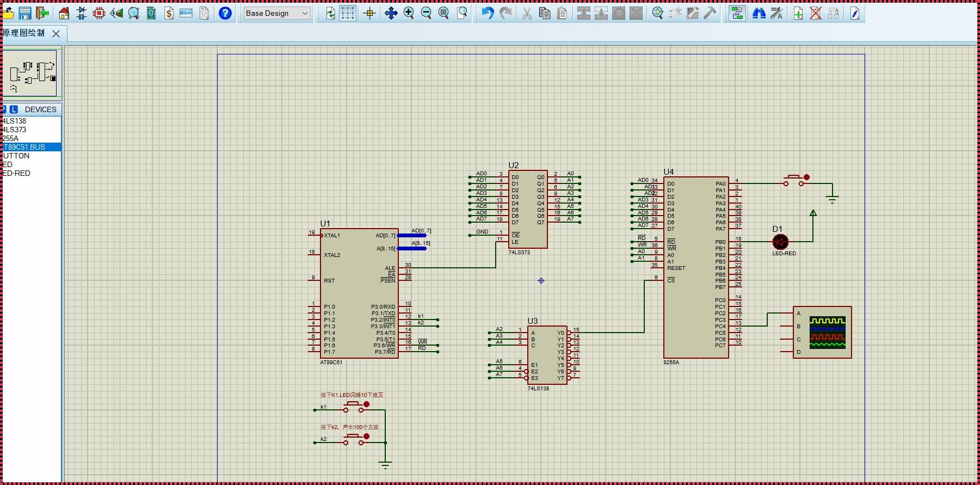Click the Redraw Display refresh icon
This screenshot has width=980, height=485.
pos(330,13)
